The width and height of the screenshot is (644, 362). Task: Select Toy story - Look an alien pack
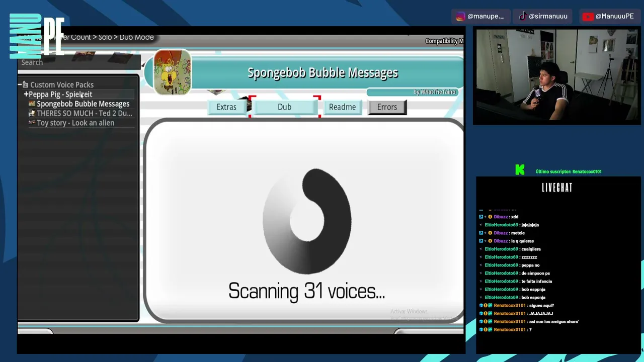click(75, 123)
